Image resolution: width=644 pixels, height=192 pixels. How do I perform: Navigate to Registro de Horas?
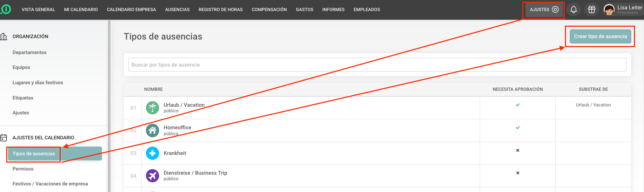(220, 9)
